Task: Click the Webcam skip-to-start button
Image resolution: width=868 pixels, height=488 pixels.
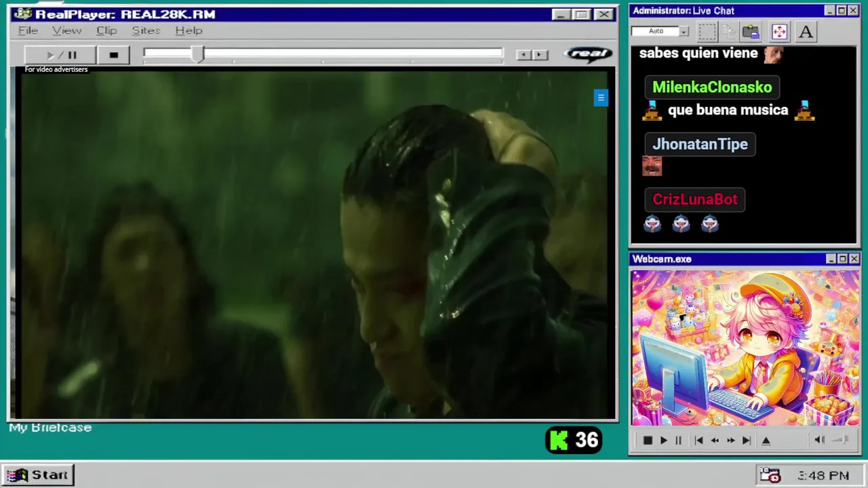Action: coord(699,441)
